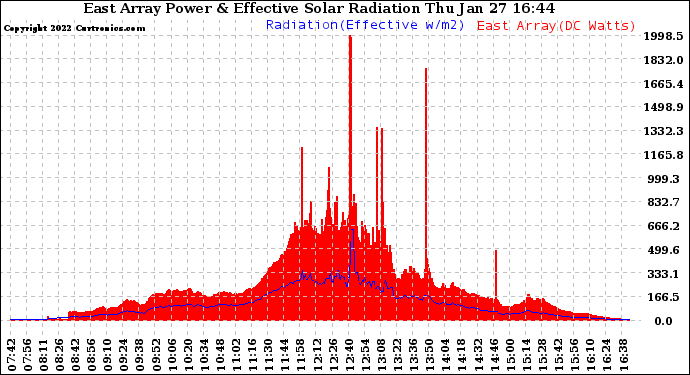The height and width of the screenshot is (375, 690).
Task: Click the 09:24 time axis label
Action: point(124,355)
